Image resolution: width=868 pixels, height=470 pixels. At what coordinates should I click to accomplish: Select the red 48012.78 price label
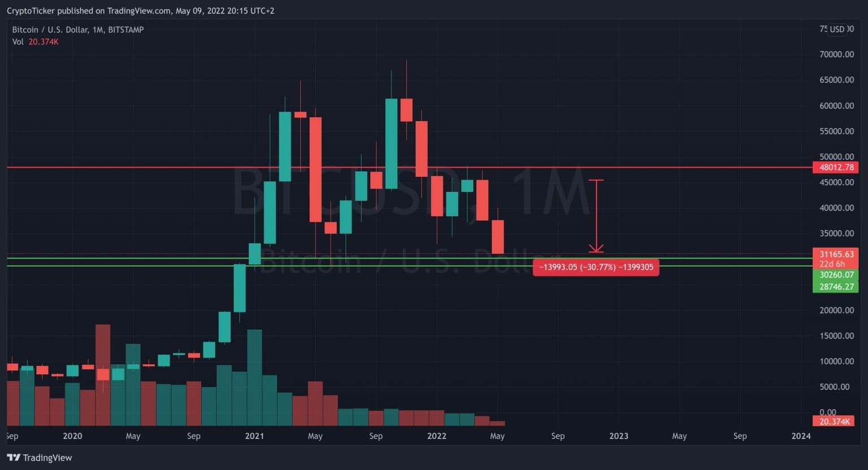[836, 167]
